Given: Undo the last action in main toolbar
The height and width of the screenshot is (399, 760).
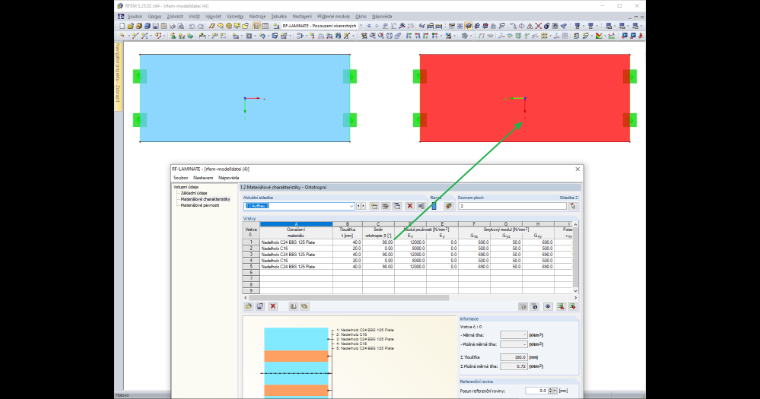Looking at the screenshot, I should click(192, 26).
